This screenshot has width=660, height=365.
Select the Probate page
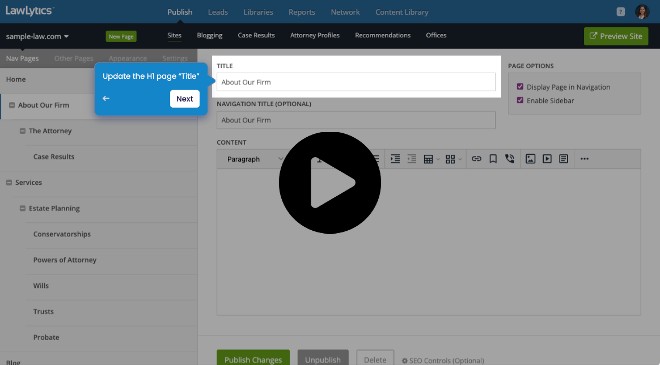(46, 337)
